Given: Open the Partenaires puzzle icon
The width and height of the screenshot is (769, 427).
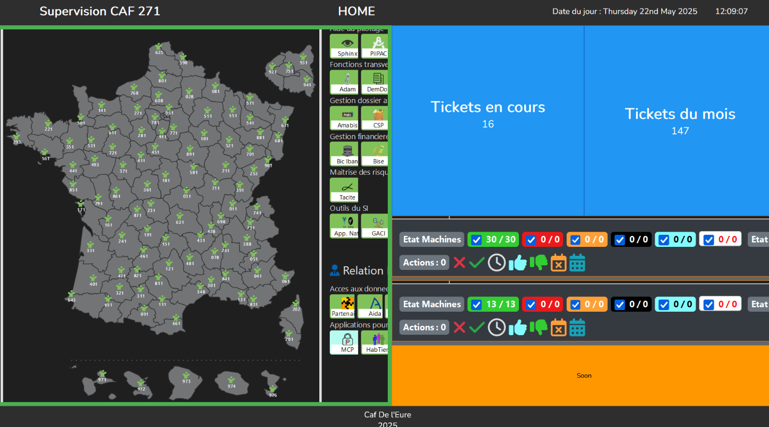Looking at the screenshot, I should pyautogui.click(x=342, y=306).
